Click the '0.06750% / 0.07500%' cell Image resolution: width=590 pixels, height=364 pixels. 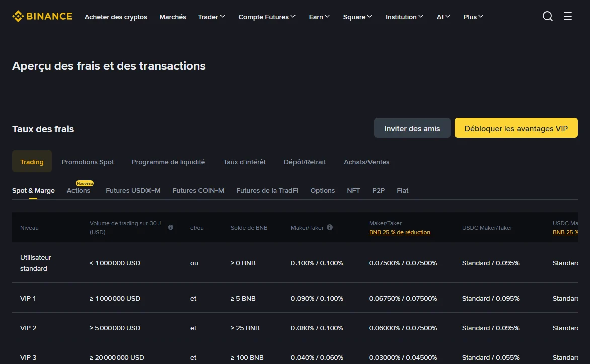[403, 298]
